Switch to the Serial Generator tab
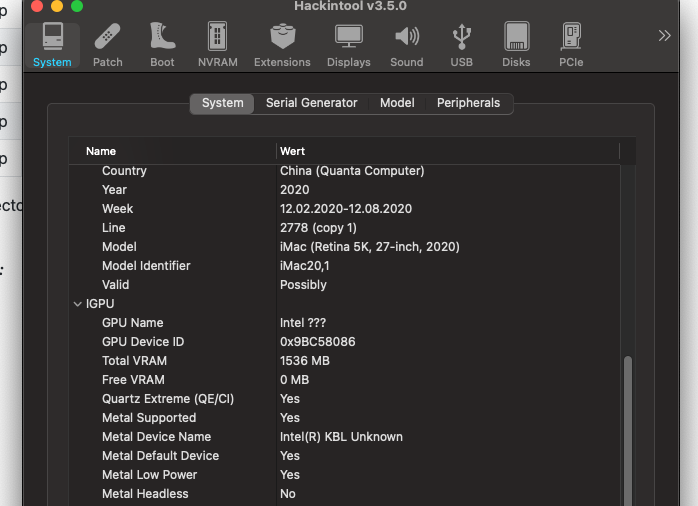Screen dimensions: 698x506 coord(311,103)
